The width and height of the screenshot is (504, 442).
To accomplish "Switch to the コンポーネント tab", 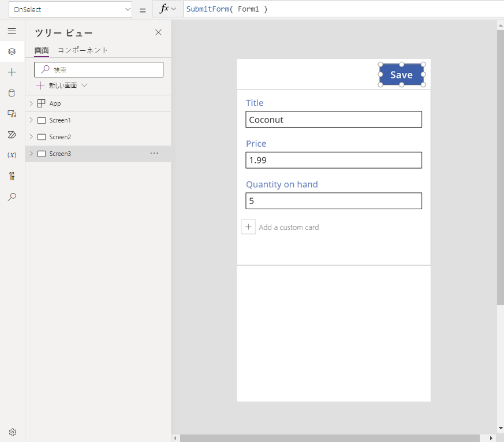I will [83, 50].
